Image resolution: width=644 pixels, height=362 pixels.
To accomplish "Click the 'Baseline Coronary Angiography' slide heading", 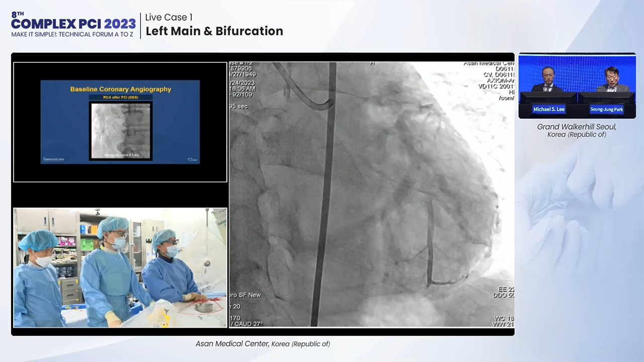I will [121, 89].
